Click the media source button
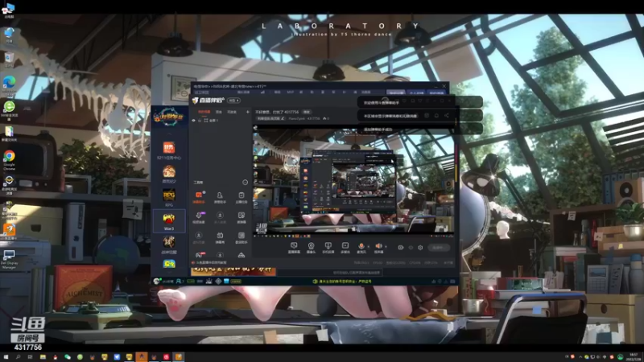This screenshot has width=644, height=362. click(x=345, y=247)
